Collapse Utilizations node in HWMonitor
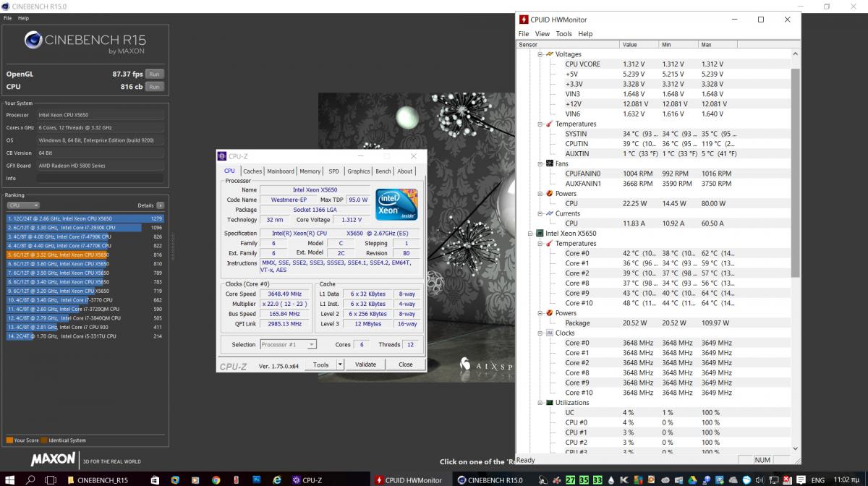The width and height of the screenshot is (868, 486). (x=540, y=403)
